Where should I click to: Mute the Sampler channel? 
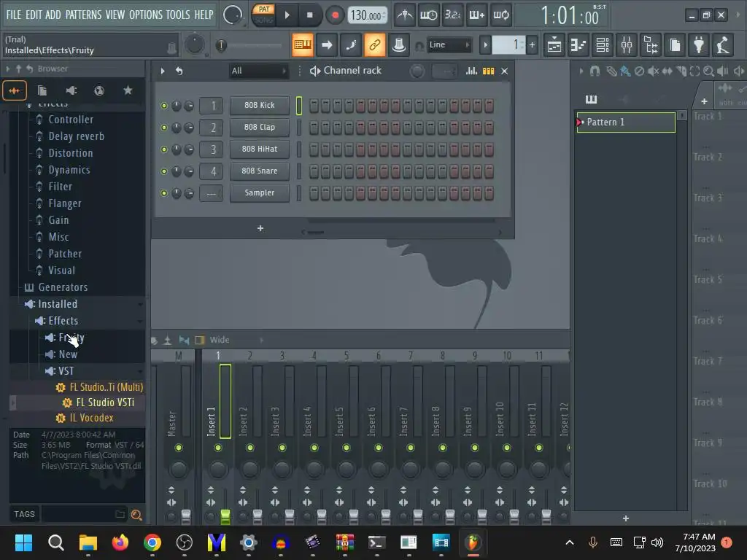pyautogui.click(x=164, y=193)
